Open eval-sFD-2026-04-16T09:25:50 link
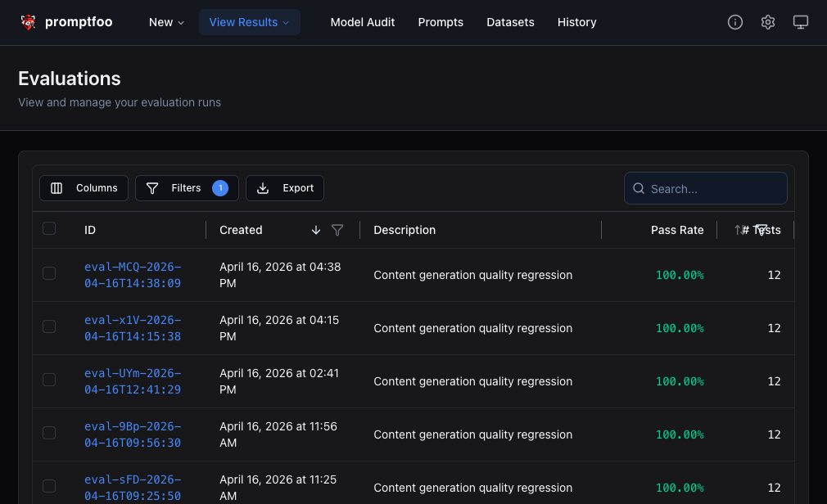The image size is (827, 504). click(x=133, y=488)
